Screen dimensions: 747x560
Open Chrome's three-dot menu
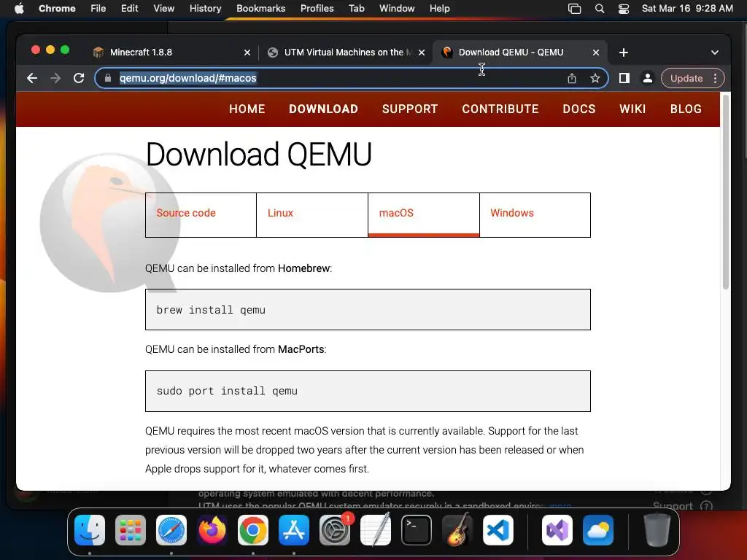pyautogui.click(x=715, y=78)
